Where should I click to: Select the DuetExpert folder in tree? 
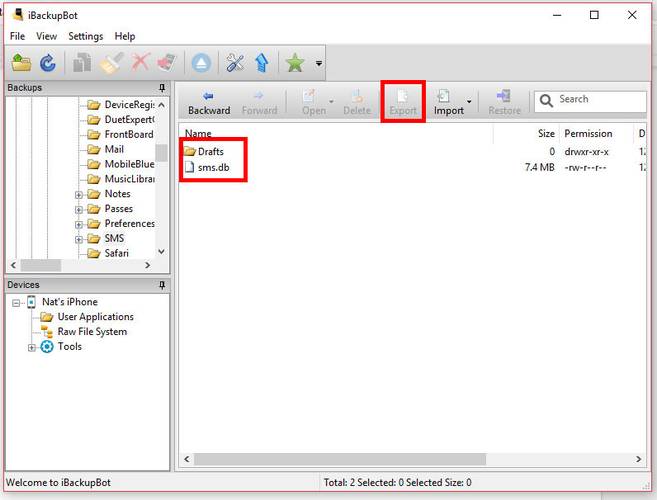121,119
